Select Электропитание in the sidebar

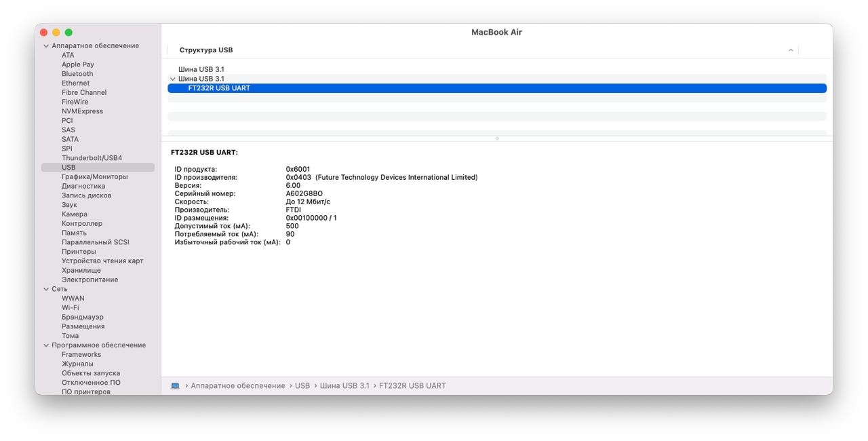(x=90, y=280)
